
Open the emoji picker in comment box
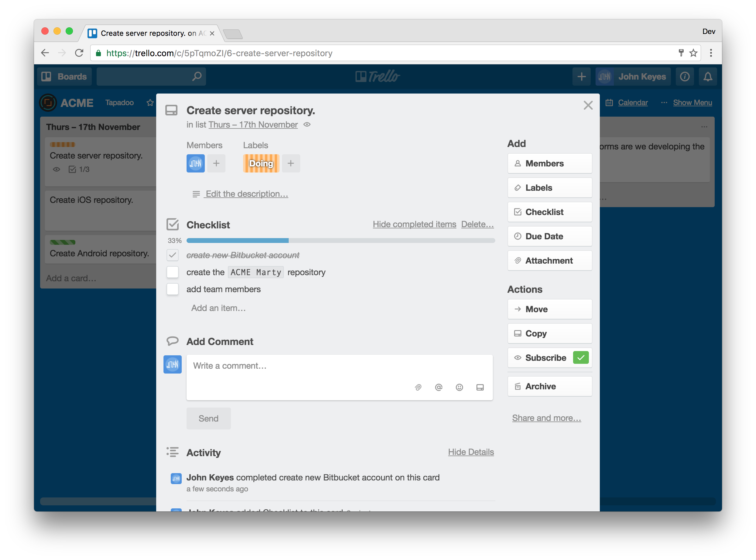coord(459,387)
